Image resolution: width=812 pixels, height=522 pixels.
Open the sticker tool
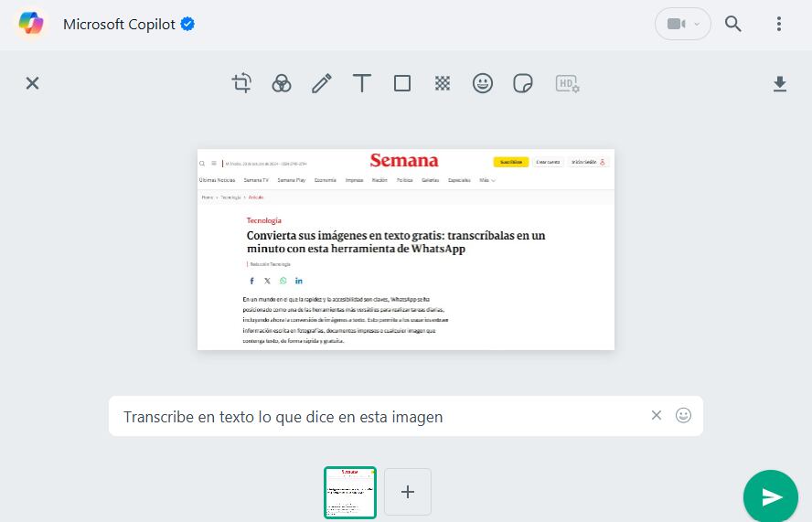point(523,83)
